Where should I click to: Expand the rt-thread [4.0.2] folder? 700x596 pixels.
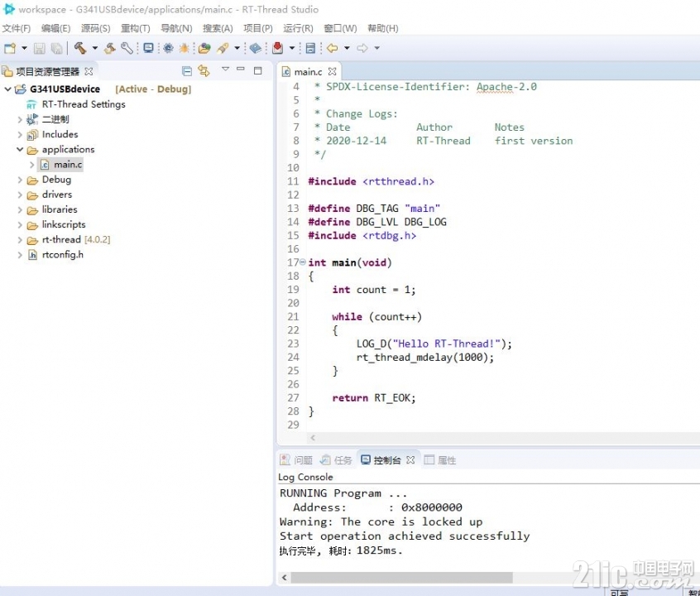coord(20,240)
